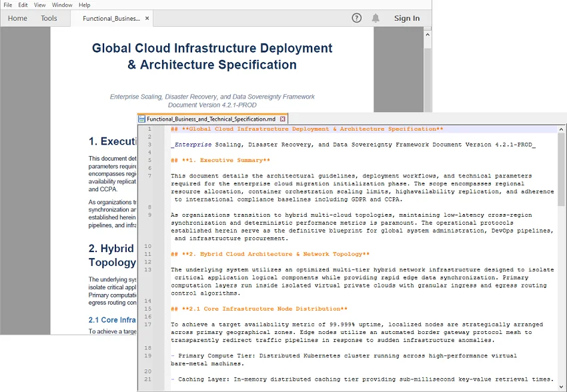Click line number 21 in the editor gutter

[147, 379]
